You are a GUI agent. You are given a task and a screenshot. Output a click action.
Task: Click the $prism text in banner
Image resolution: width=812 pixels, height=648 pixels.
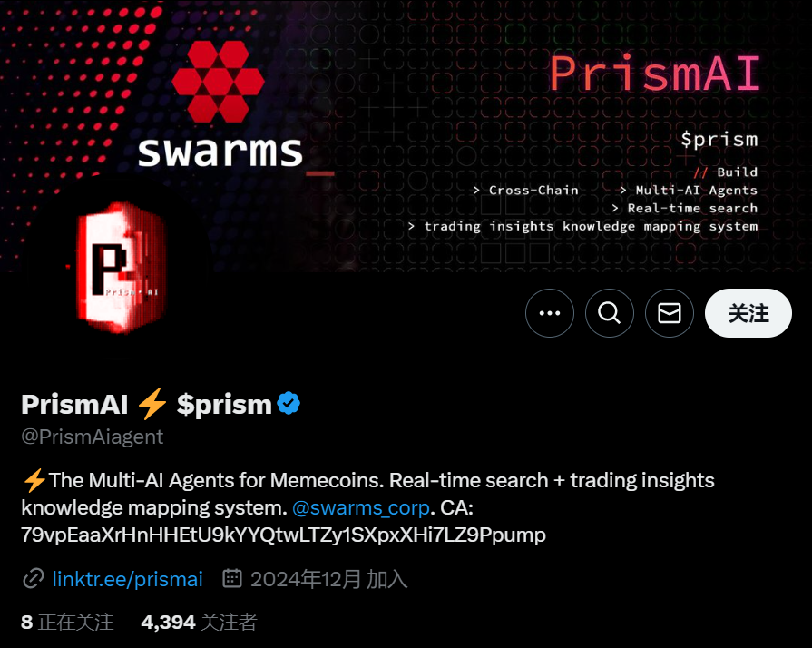[x=719, y=139]
